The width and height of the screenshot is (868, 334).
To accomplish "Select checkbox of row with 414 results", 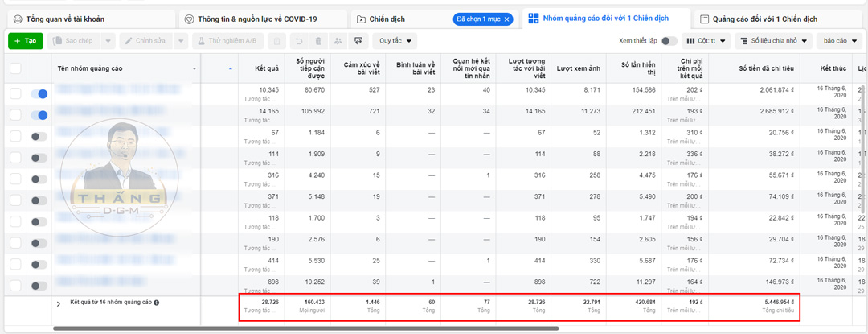I will [x=15, y=264].
